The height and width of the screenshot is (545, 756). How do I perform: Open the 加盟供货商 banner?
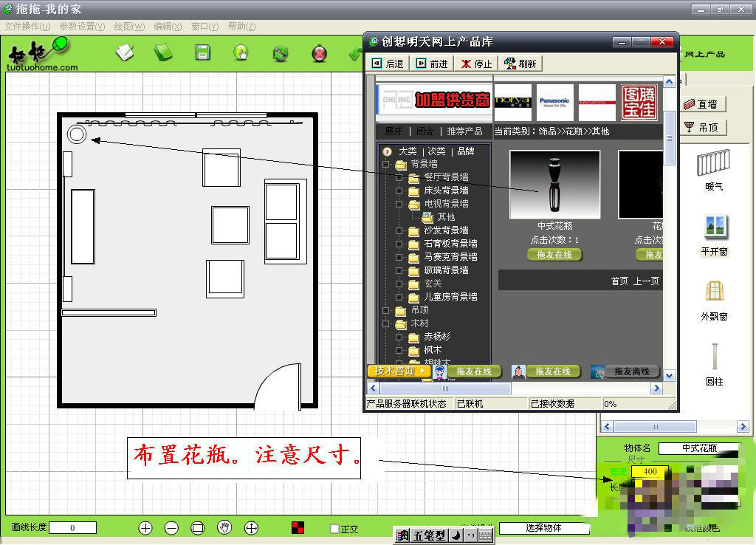pos(434,100)
